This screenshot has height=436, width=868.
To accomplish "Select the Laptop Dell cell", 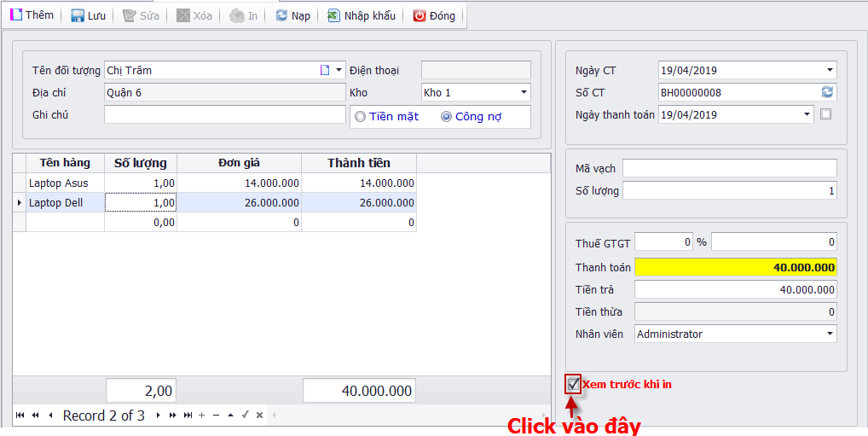I will click(65, 203).
